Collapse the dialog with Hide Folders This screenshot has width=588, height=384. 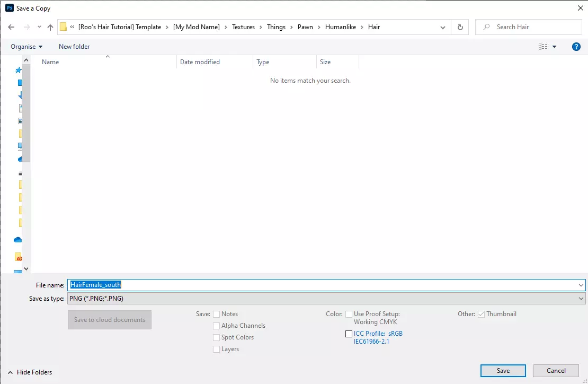pyautogui.click(x=30, y=372)
